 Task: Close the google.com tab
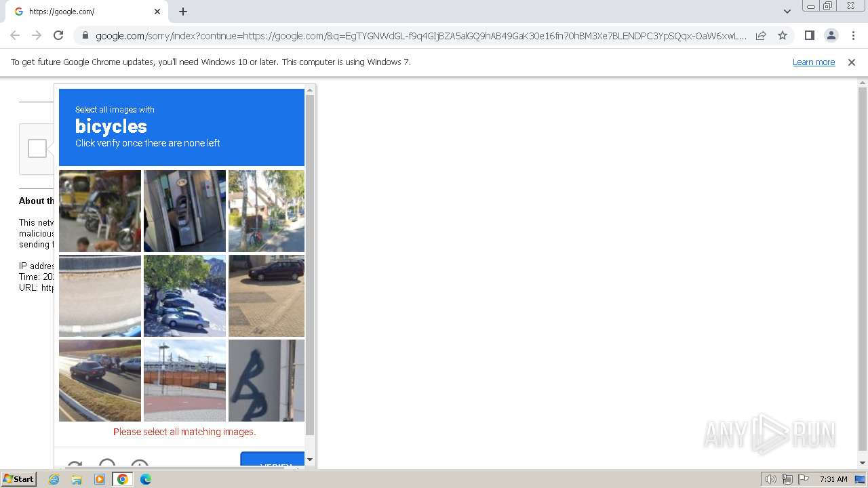157,12
